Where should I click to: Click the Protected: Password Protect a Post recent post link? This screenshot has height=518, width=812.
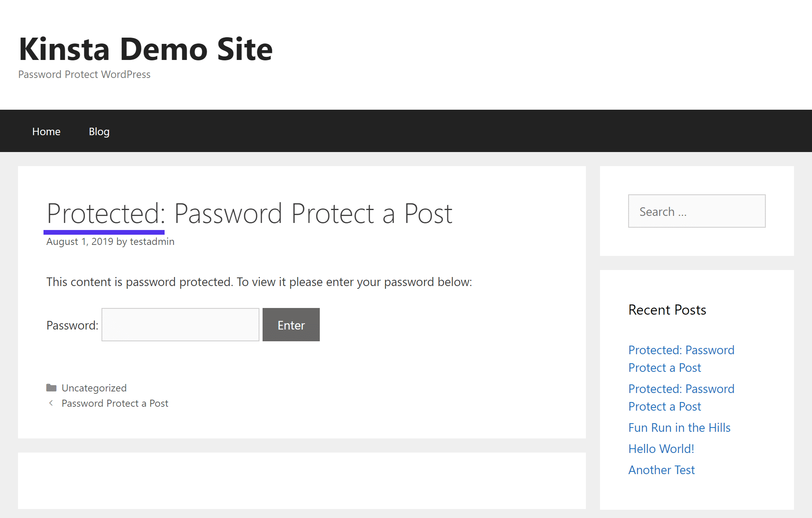tap(681, 358)
